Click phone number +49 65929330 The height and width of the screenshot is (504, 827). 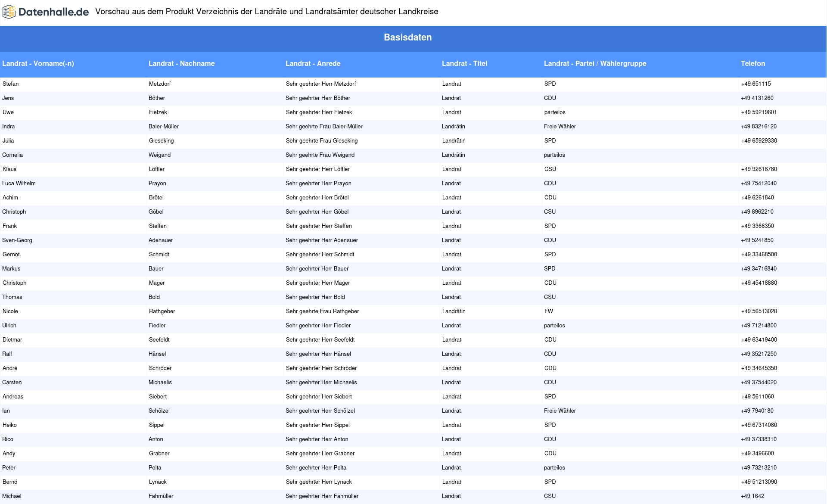click(x=759, y=141)
